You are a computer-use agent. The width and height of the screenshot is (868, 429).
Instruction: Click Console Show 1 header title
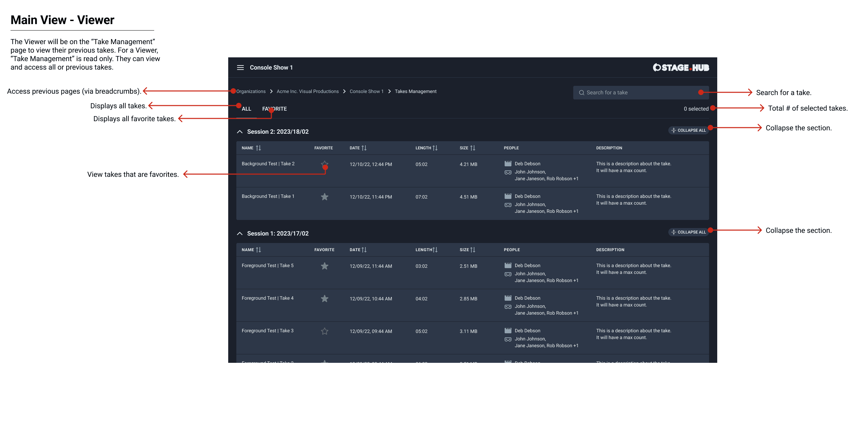point(271,68)
